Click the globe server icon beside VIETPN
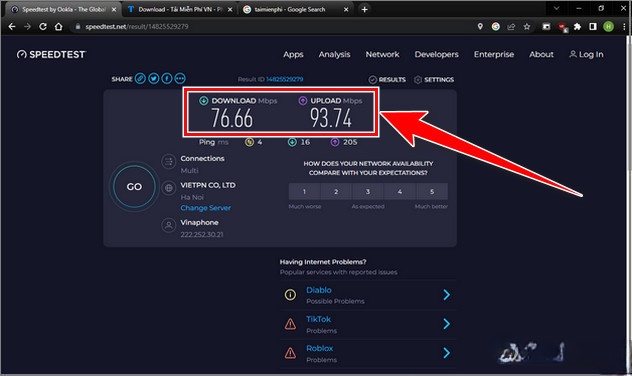Viewport: 632px width, 376px height. click(x=168, y=188)
